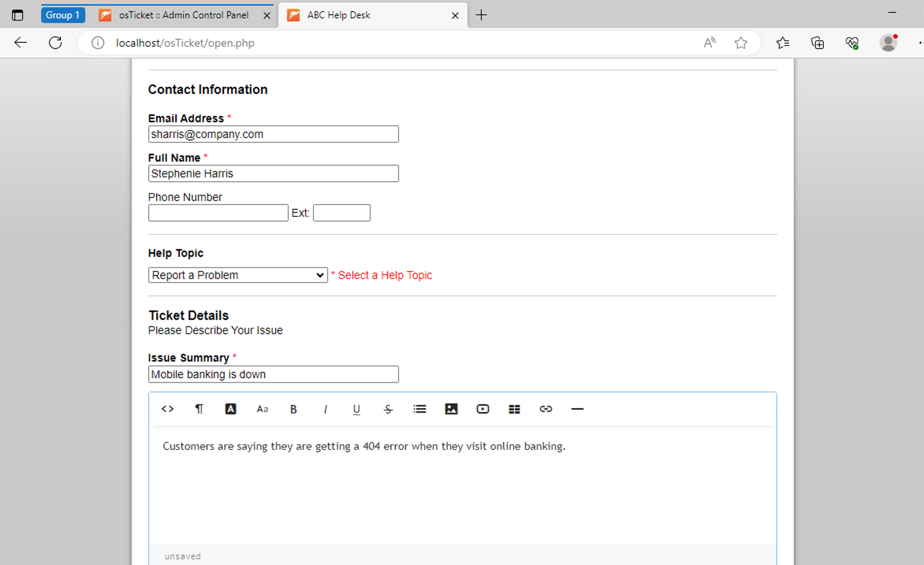Open the paragraph format menu in editor
This screenshot has width=924, height=565.
(199, 409)
